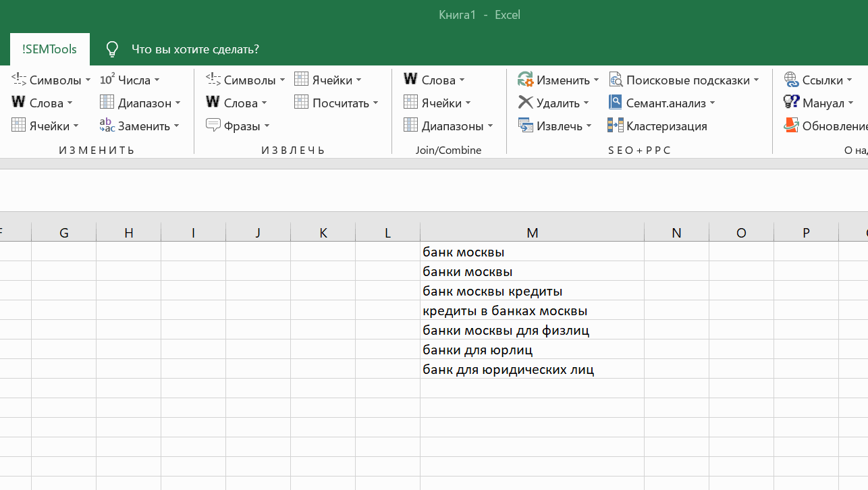This screenshot has height=490, width=868.
Task: Select column N header
Action: pyautogui.click(x=677, y=233)
